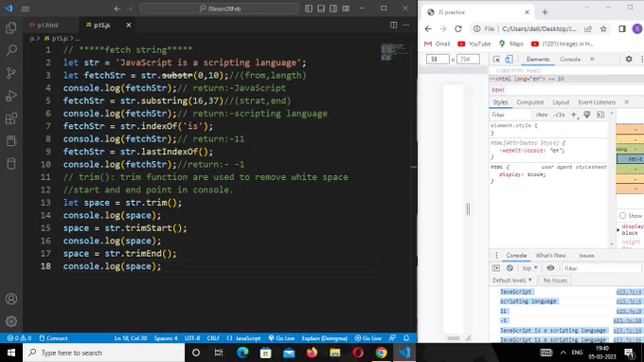Open the Gmail bookmark
The height and width of the screenshot is (362, 644).
(437, 44)
